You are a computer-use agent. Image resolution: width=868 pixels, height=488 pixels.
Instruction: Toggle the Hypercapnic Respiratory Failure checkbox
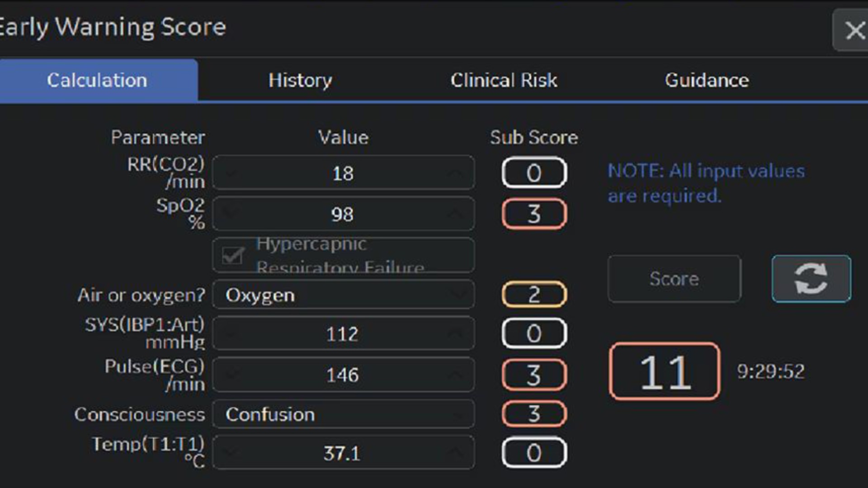(233, 256)
